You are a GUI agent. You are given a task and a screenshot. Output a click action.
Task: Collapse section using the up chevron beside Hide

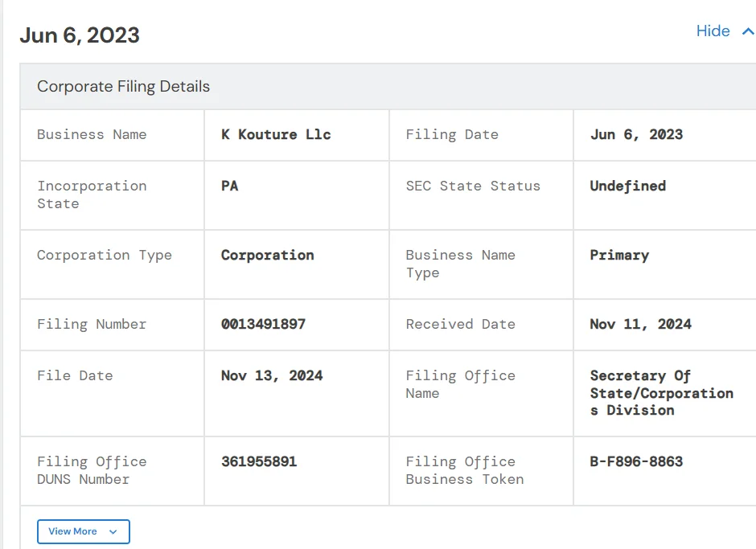click(x=747, y=32)
